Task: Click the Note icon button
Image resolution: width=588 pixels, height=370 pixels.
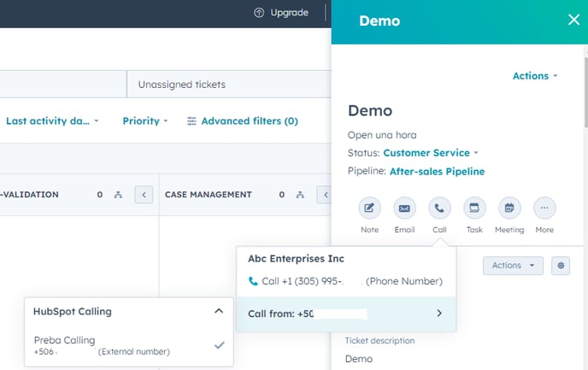Action: pyautogui.click(x=369, y=208)
